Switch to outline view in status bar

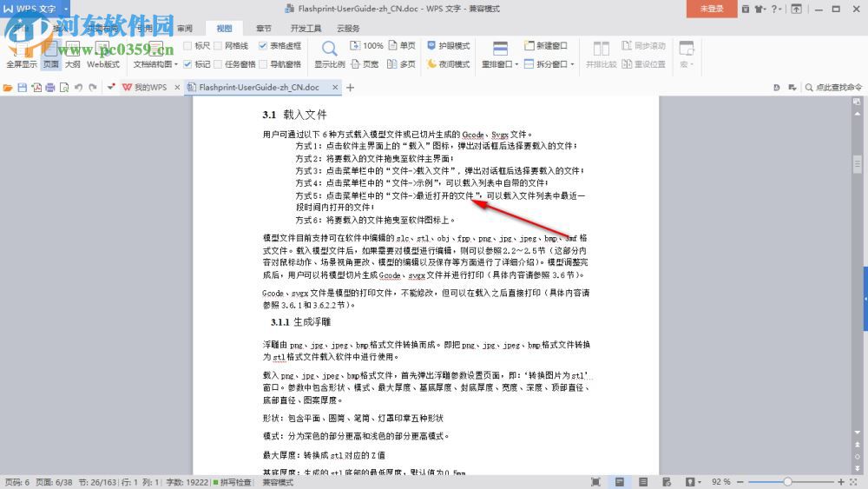(643, 482)
